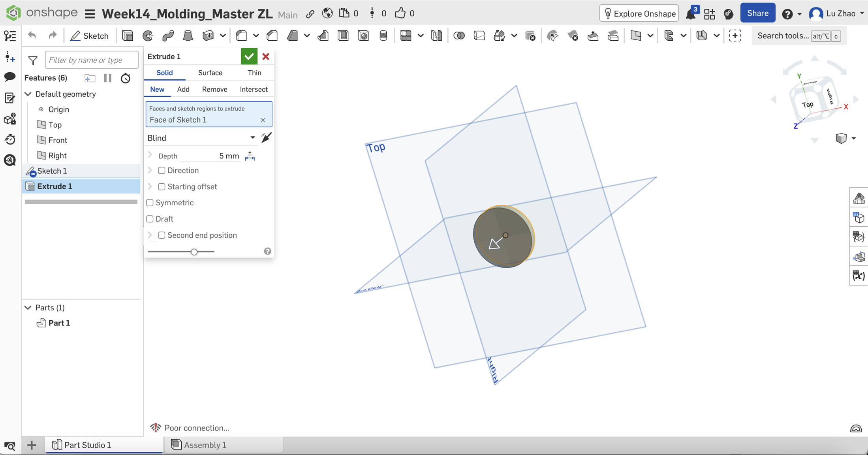The width and height of the screenshot is (868, 455).
Task: Open notifications bell icon
Action: [x=691, y=14]
